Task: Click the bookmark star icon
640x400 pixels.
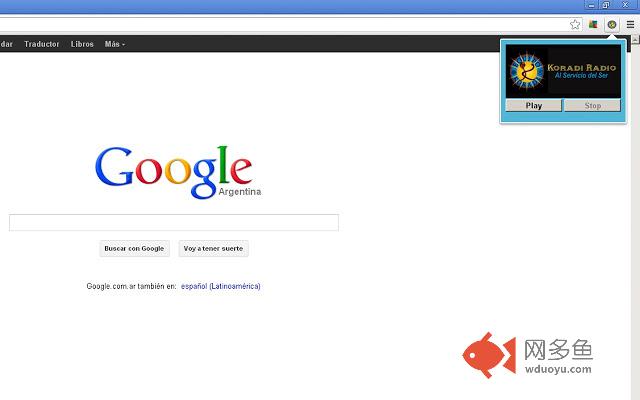Action: (x=575, y=24)
